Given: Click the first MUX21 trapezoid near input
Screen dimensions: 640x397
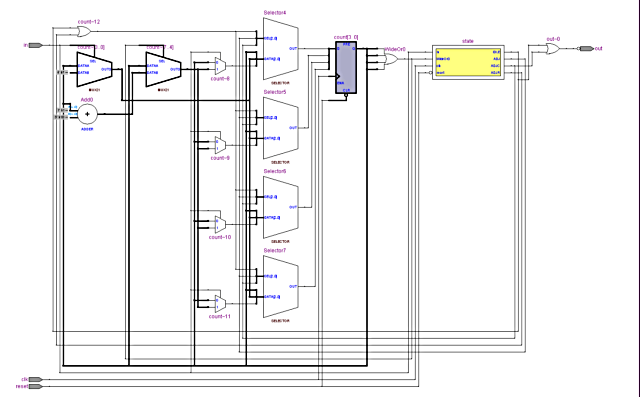Looking at the screenshot, I should point(94,69).
